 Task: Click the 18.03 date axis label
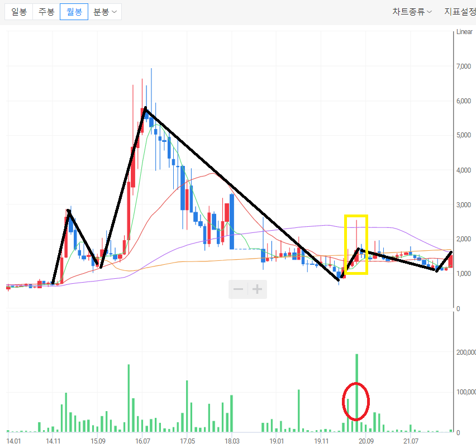coord(232,441)
